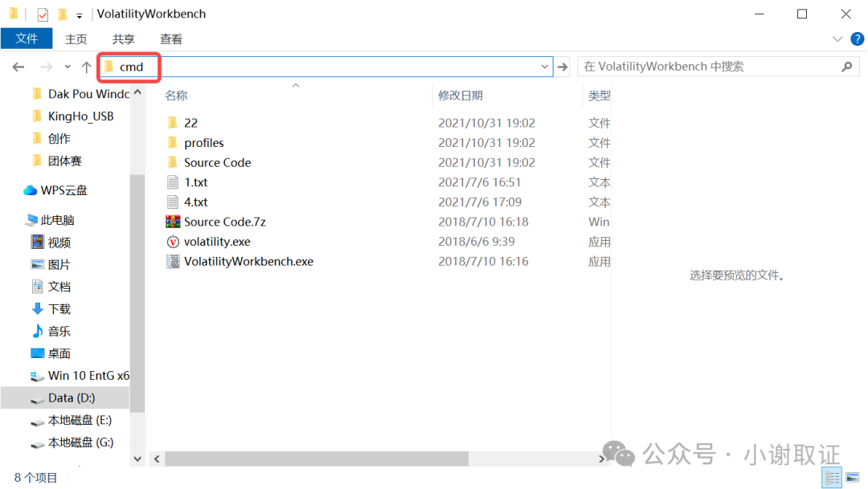Open the 文件 ribbon tab

pyautogui.click(x=27, y=39)
